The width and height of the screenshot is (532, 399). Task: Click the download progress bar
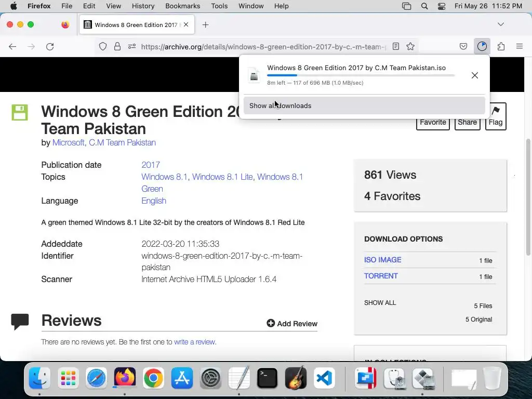click(x=361, y=75)
